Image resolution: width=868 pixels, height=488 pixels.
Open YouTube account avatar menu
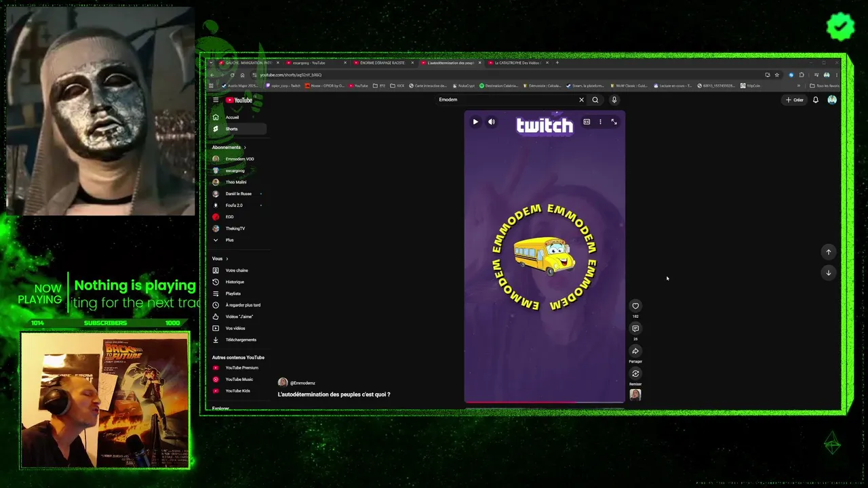click(832, 100)
